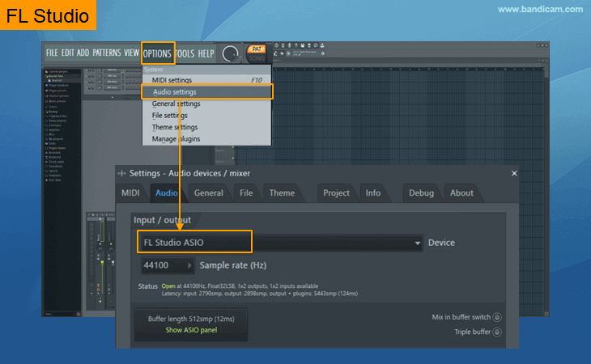
Task: Click the move icon left of the Settings title
Action: 121,174
